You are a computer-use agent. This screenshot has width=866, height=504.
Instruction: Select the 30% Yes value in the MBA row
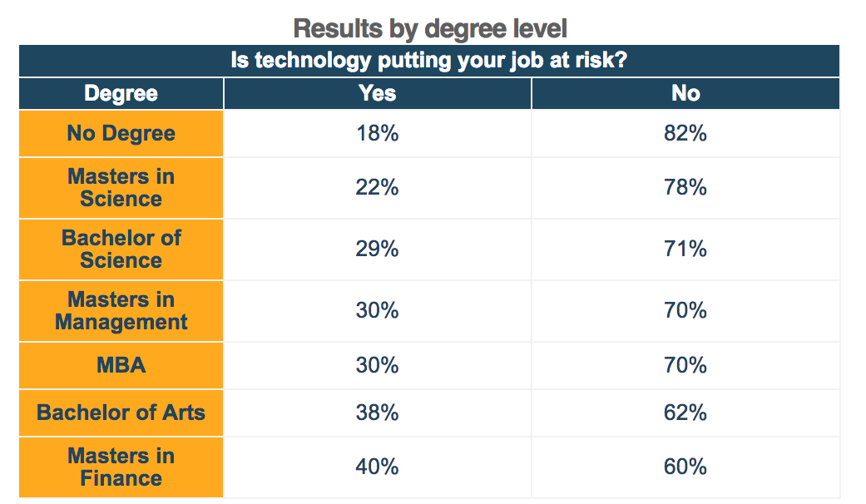coord(378,365)
